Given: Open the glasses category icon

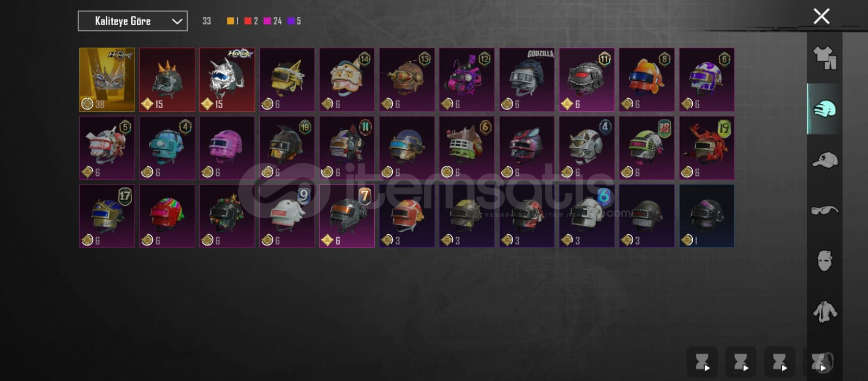Looking at the screenshot, I should coord(825,210).
